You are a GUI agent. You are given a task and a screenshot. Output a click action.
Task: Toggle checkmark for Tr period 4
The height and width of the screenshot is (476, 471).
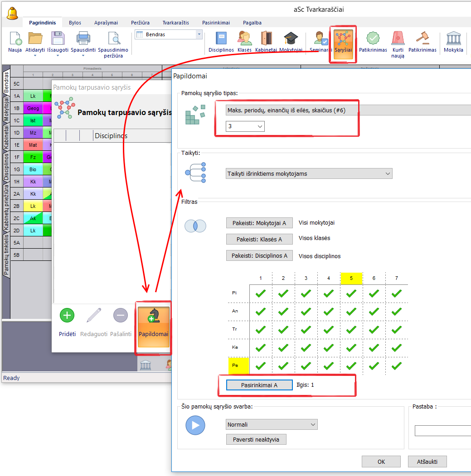point(329,330)
